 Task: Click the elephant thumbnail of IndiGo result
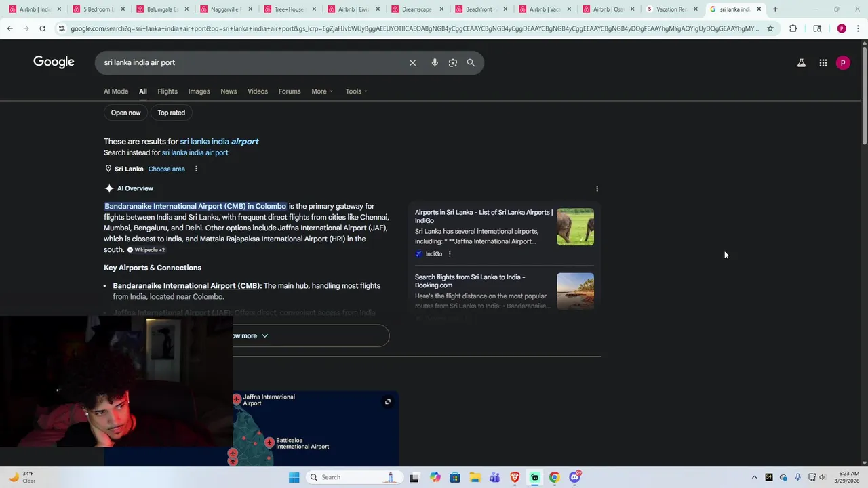pos(575,226)
